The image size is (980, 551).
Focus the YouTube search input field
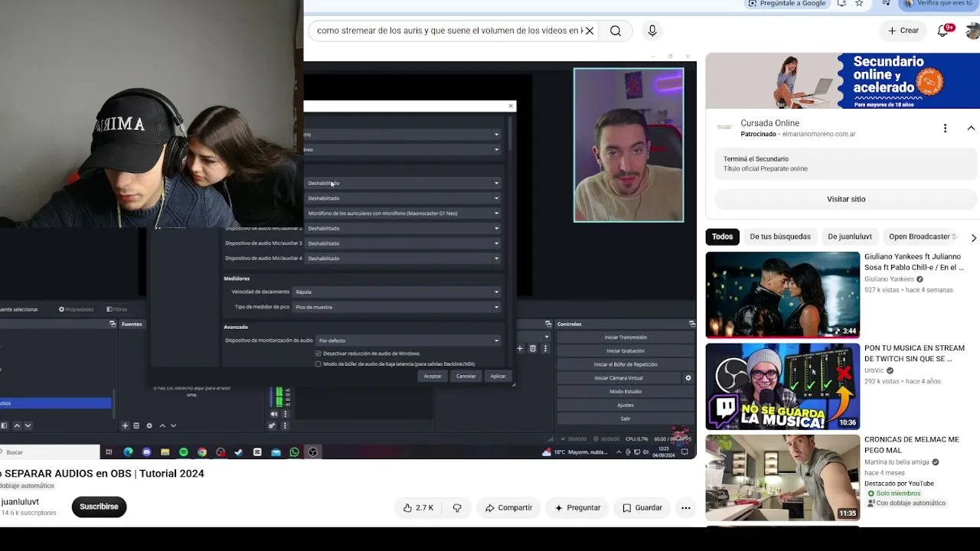[x=449, y=31]
